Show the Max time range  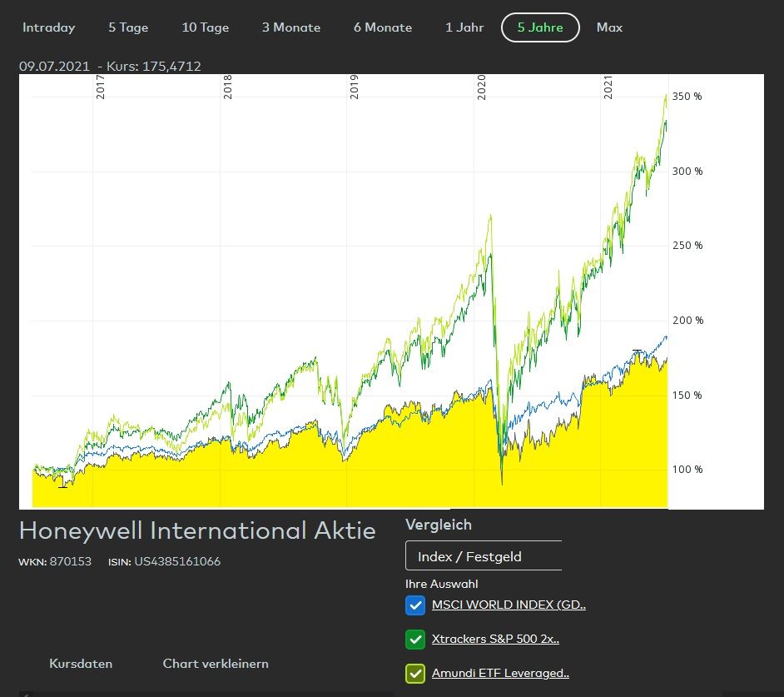pyautogui.click(x=609, y=27)
